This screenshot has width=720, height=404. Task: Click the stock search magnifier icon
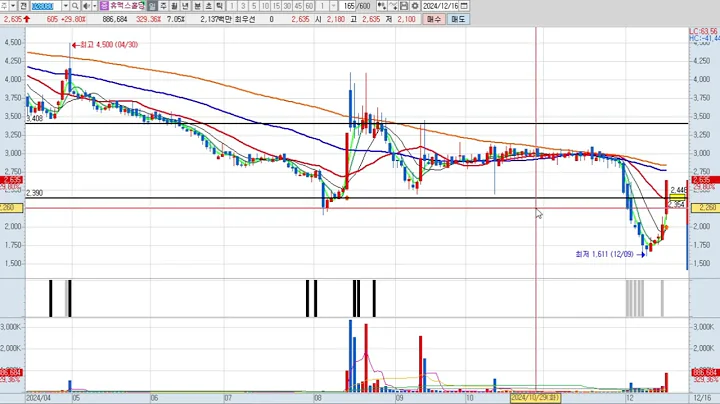75,6
